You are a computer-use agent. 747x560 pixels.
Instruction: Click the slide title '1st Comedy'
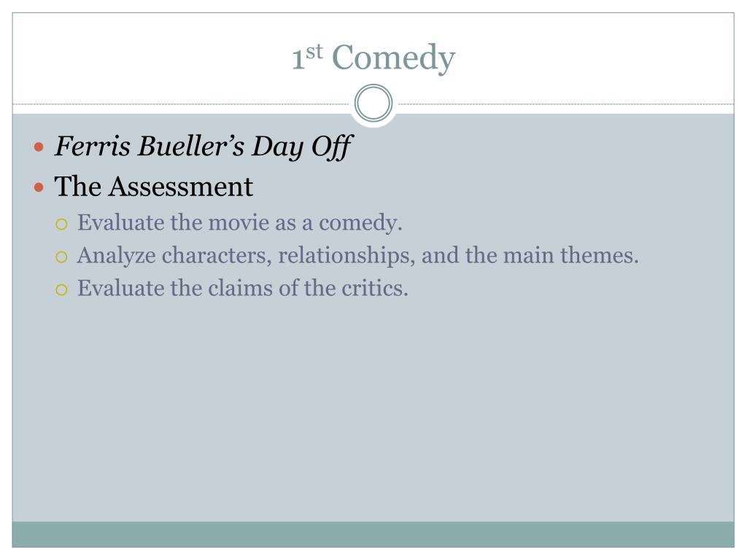coord(373,57)
